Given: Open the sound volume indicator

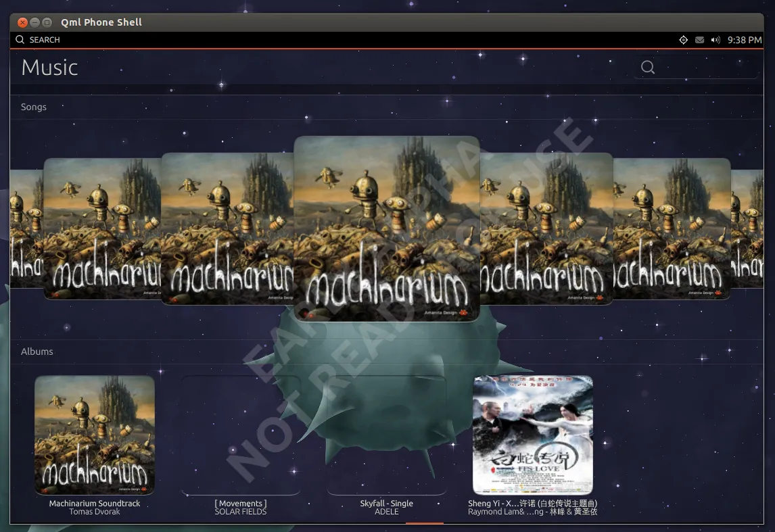Looking at the screenshot, I should pyautogui.click(x=715, y=40).
